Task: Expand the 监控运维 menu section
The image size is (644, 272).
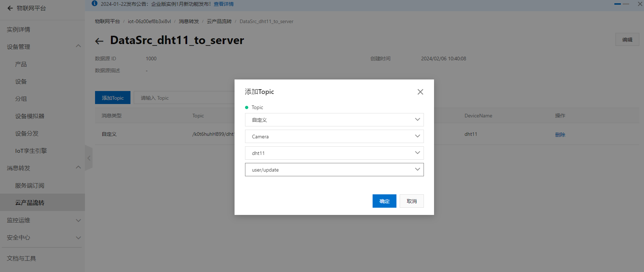Action: pos(78,220)
